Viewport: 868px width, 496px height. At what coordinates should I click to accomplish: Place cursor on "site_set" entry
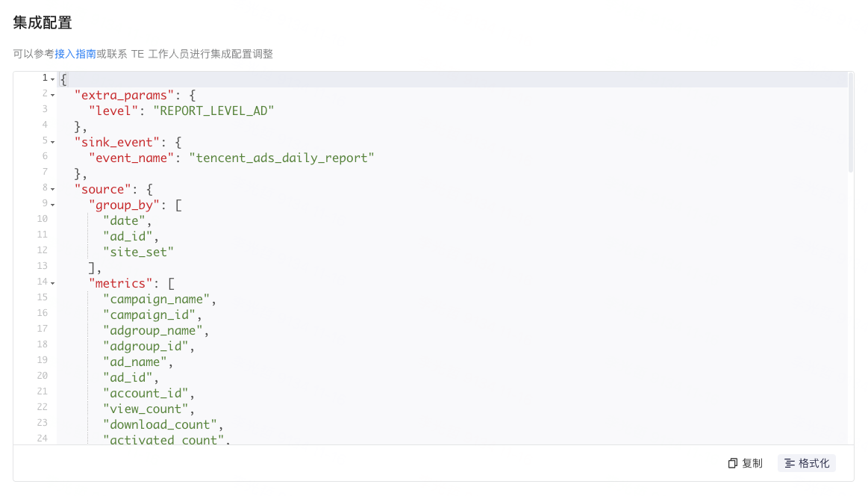(x=138, y=252)
